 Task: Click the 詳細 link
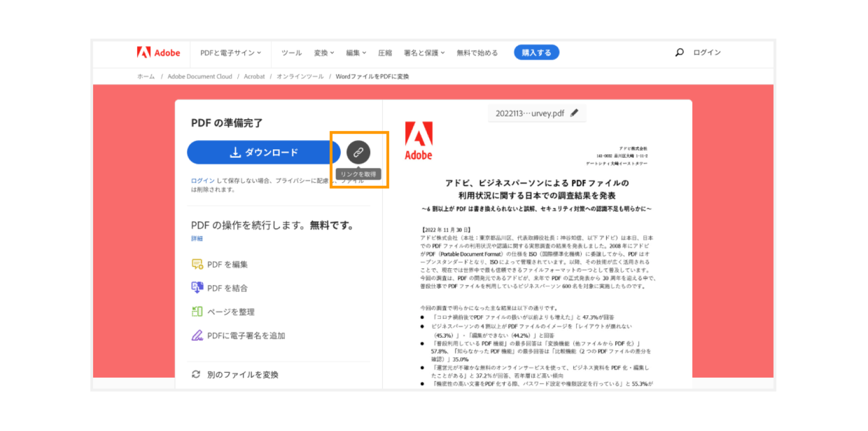click(197, 238)
